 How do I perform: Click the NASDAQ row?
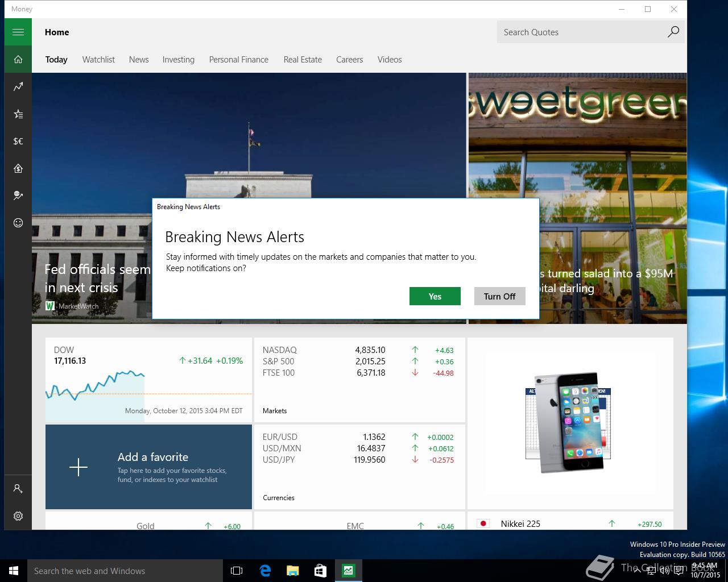tap(358, 350)
